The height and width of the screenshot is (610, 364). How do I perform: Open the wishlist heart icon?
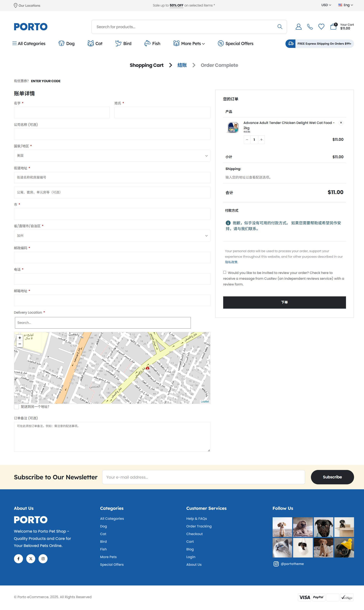click(321, 27)
